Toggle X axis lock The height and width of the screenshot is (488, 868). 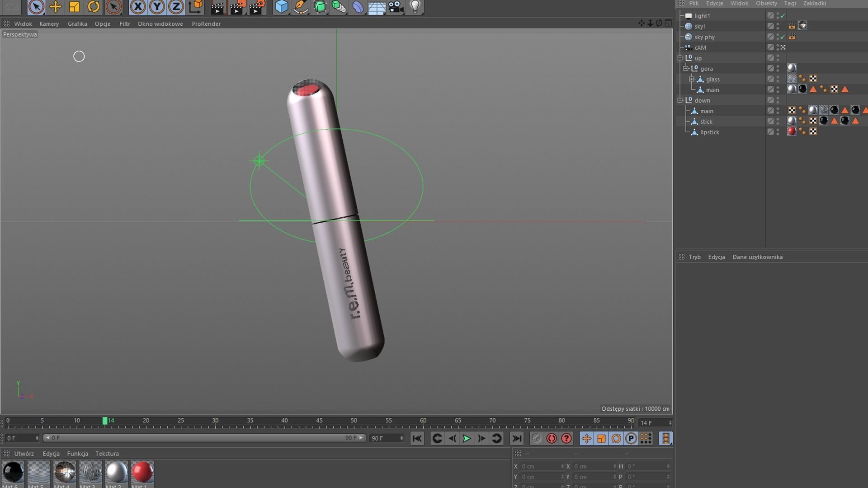point(138,7)
